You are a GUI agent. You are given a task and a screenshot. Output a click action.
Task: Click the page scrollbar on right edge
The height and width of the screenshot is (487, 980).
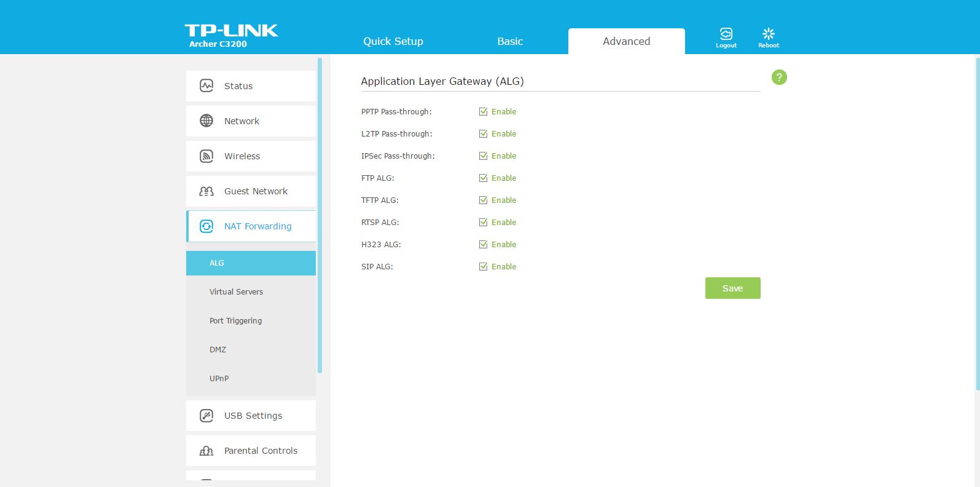tap(978, 224)
